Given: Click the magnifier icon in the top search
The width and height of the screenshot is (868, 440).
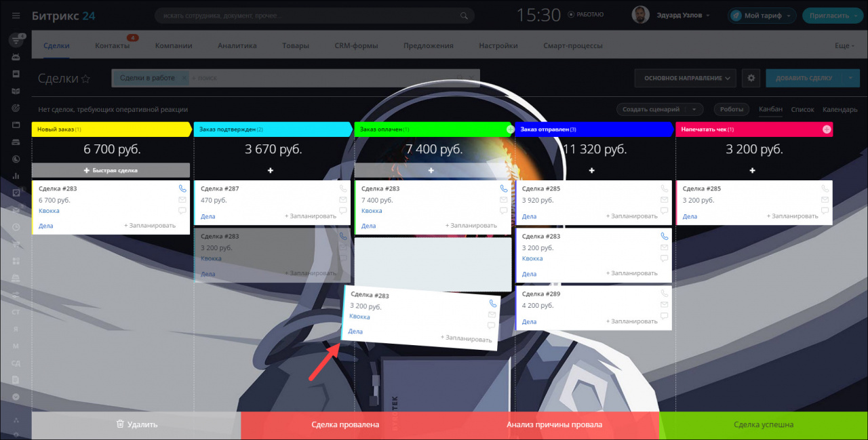Looking at the screenshot, I should point(465,16).
